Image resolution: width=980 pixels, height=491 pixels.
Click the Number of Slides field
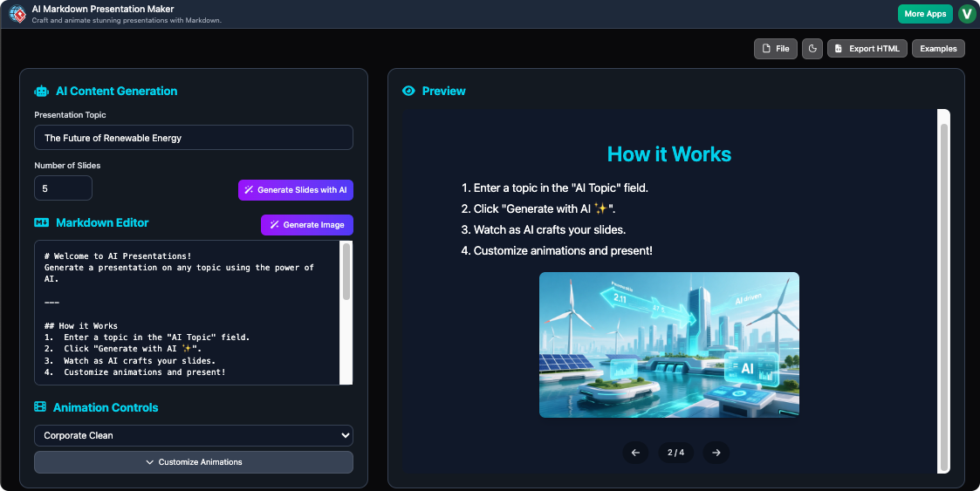point(63,188)
